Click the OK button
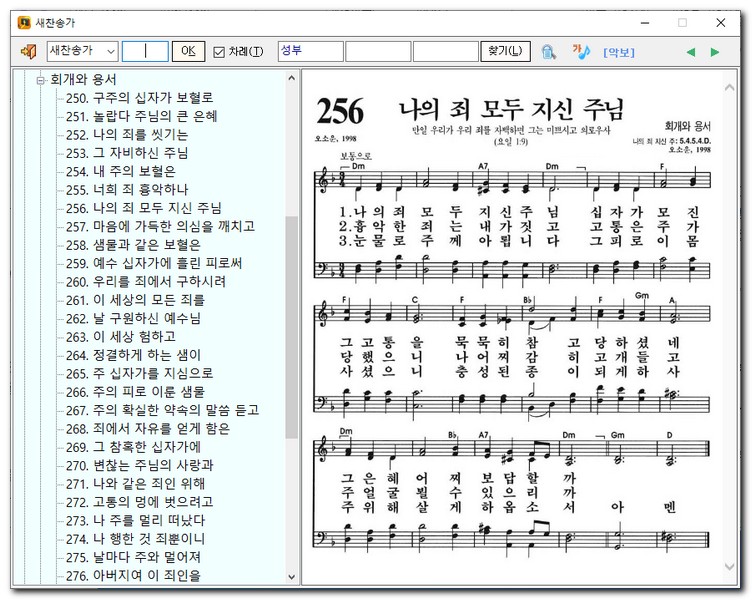Image resolution: width=753 pixels, height=600 pixels. click(187, 51)
